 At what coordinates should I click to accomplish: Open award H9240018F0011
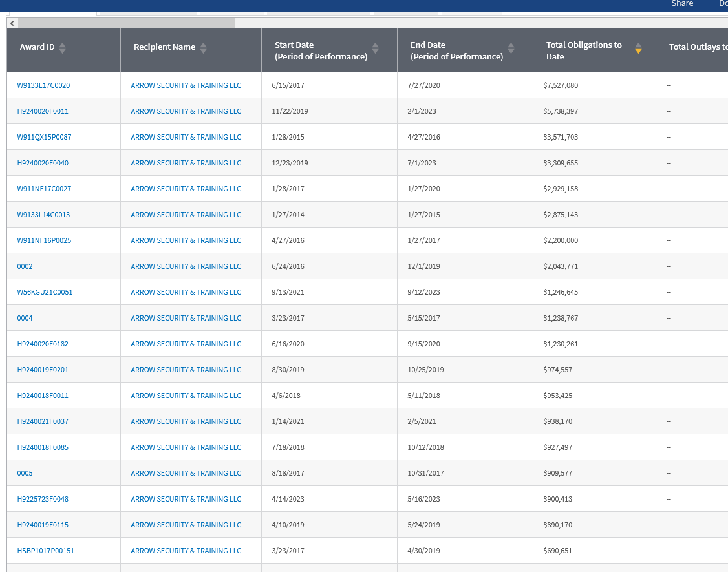pyautogui.click(x=43, y=396)
